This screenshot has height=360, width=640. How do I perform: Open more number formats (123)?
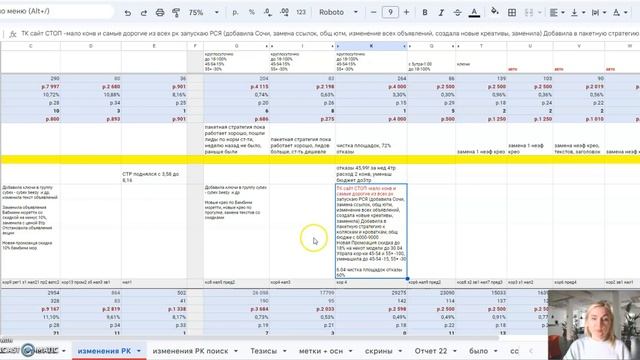pos(301,13)
